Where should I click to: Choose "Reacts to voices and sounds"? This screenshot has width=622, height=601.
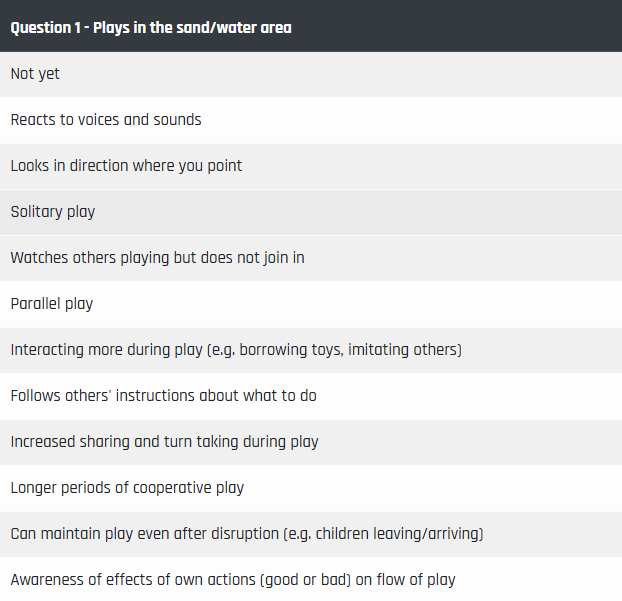click(311, 120)
